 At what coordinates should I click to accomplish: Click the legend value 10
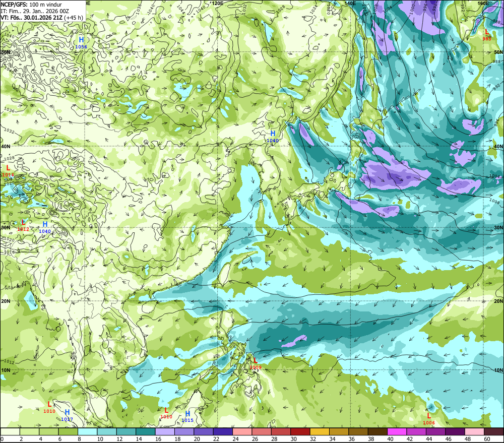(x=100, y=439)
